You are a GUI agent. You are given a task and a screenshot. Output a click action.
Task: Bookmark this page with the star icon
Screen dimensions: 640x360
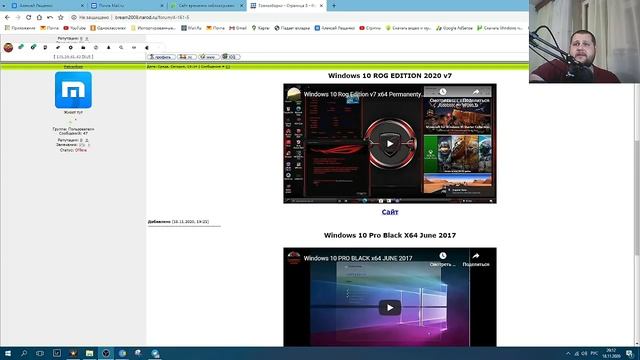(61, 18)
